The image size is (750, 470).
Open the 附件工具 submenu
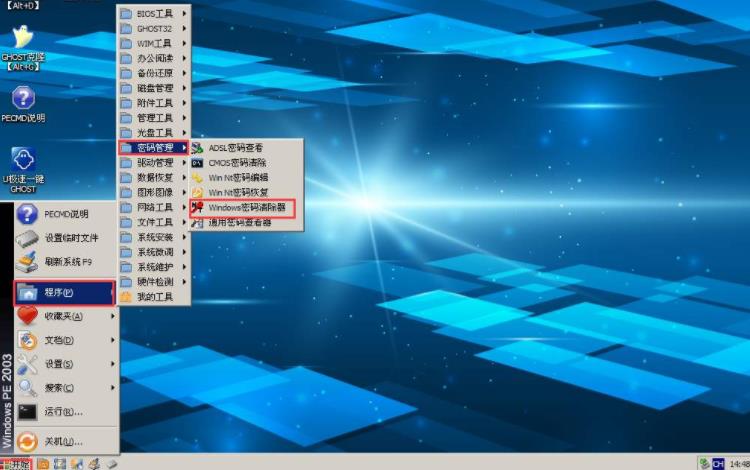pos(154,103)
